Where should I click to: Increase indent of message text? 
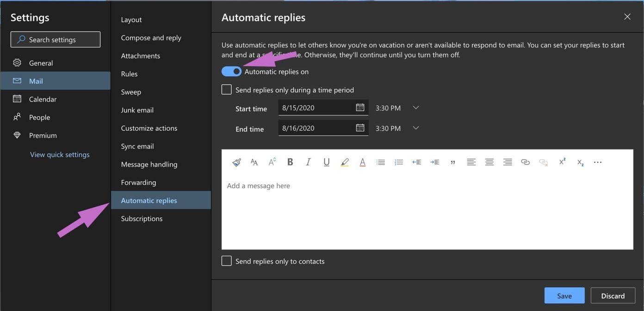click(x=435, y=162)
